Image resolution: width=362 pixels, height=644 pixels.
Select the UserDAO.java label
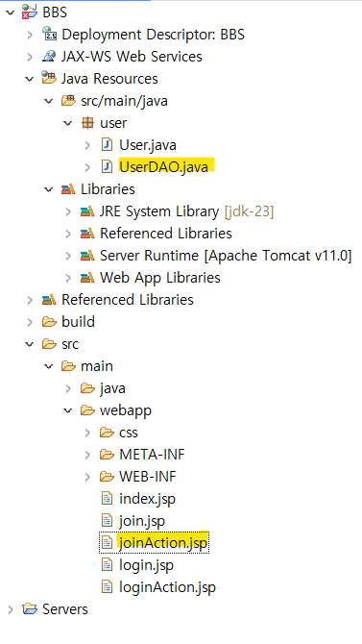coord(163,166)
